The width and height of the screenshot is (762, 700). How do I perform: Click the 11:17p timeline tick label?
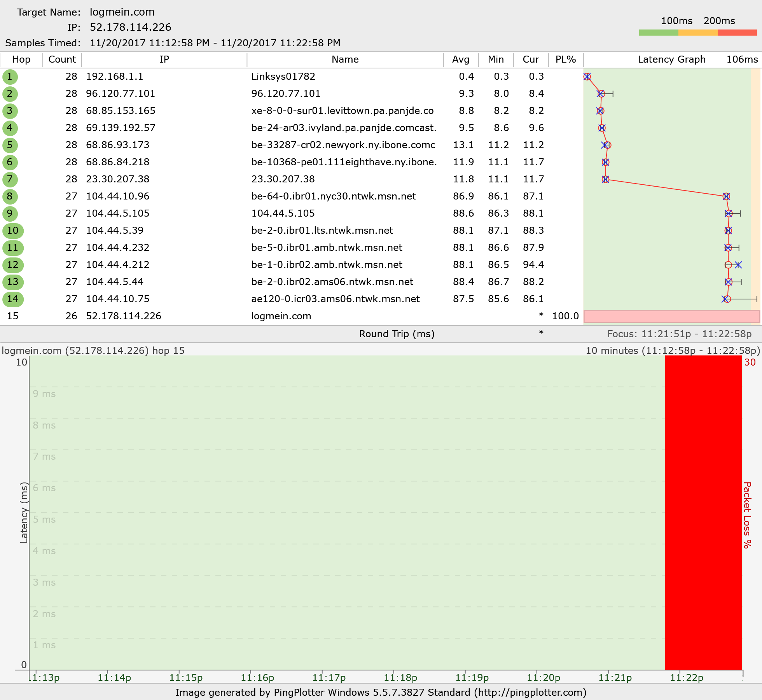[x=329, y=678]
